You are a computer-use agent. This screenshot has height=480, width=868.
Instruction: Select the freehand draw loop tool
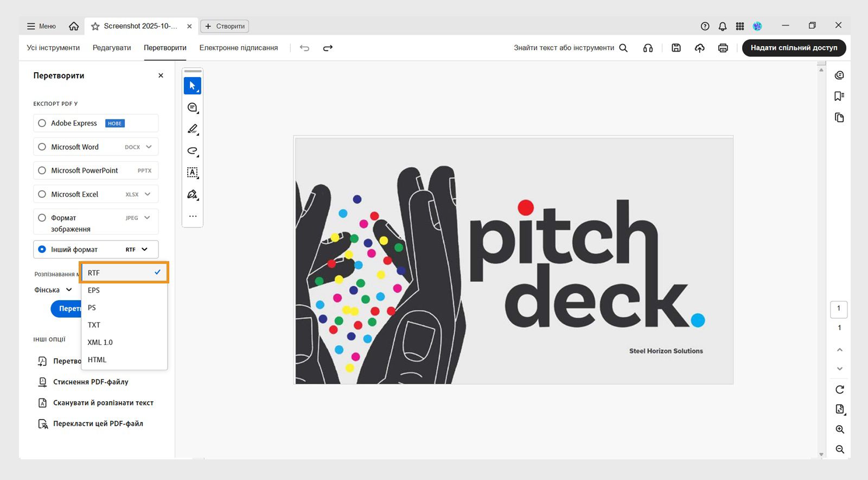tap(193, 151)
